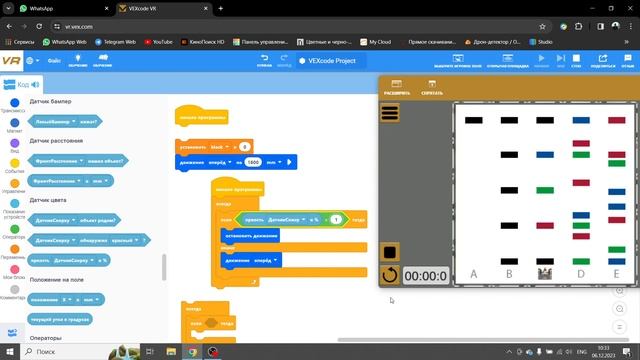Reset the playground with circular arrow
Viewport: 640px width, 360px height.
tap(390, 275)
